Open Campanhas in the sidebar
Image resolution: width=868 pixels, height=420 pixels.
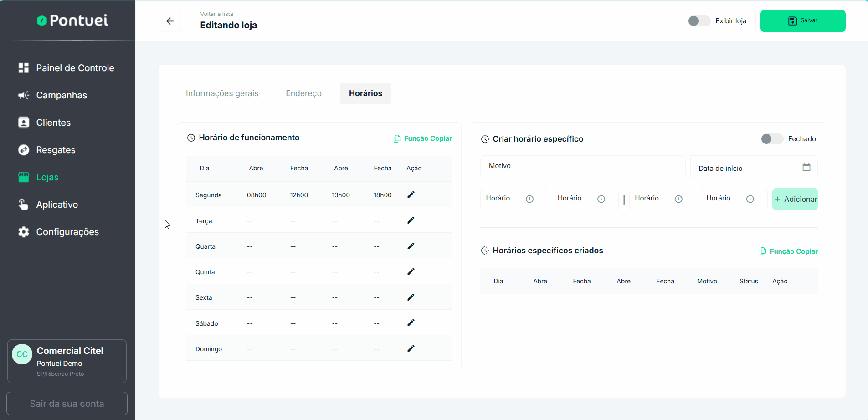tap(62, 95)
